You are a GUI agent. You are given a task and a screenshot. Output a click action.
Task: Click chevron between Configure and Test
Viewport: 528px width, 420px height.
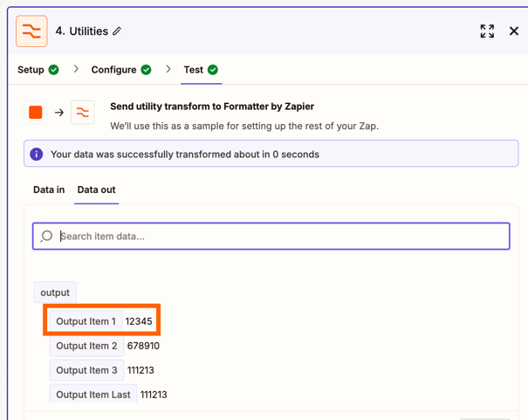click(168, 69)
